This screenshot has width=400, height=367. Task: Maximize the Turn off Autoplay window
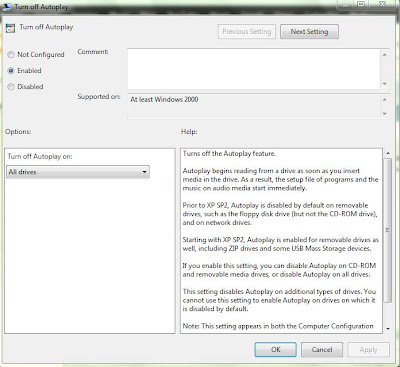[361, 4]
